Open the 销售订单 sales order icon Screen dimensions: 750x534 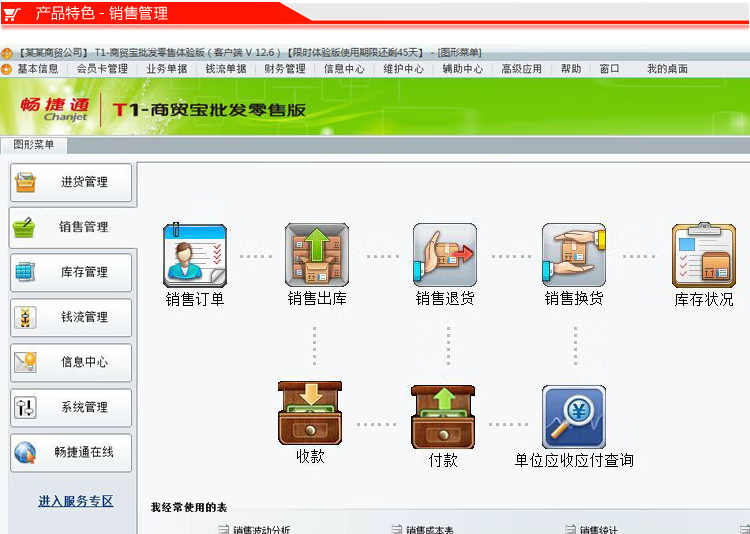tap(195, 256)
